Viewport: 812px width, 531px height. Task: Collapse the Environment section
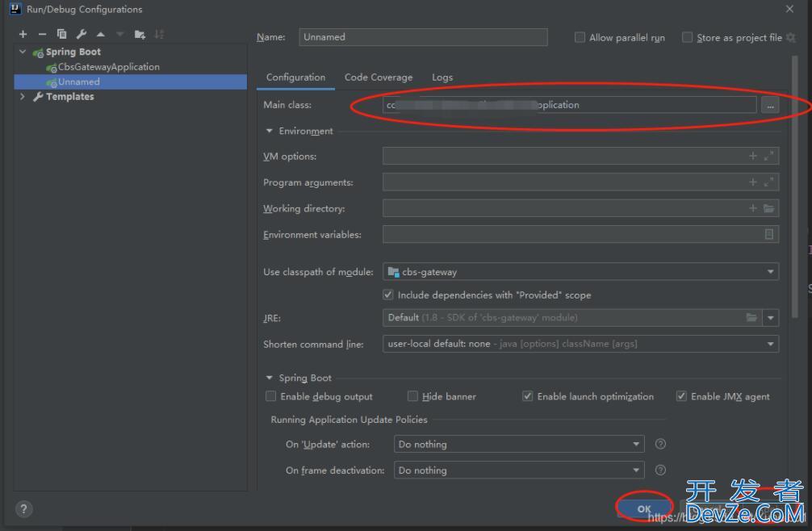click(269, 131)
